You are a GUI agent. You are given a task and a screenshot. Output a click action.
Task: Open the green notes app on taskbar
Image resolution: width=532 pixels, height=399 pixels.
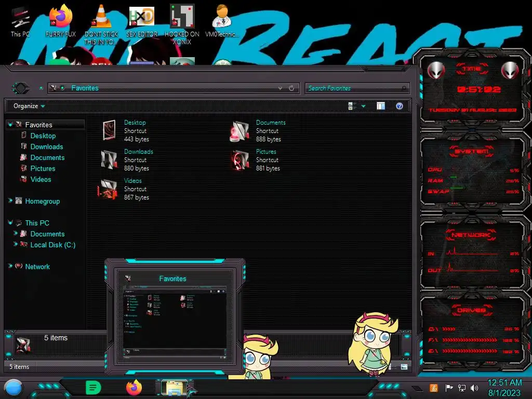[x=94, y=388]
